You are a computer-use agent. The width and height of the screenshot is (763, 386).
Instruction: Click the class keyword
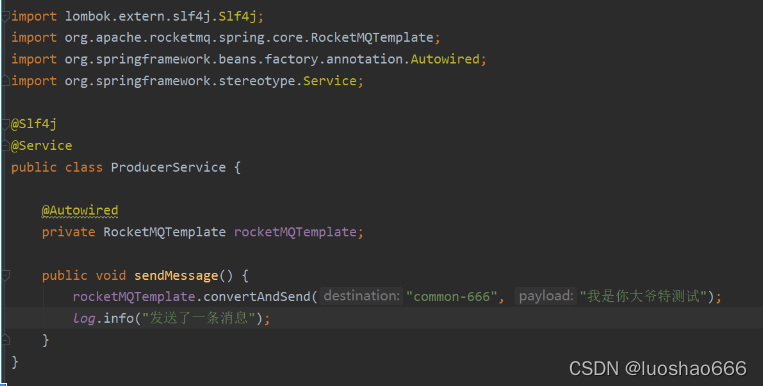(84, 167)
